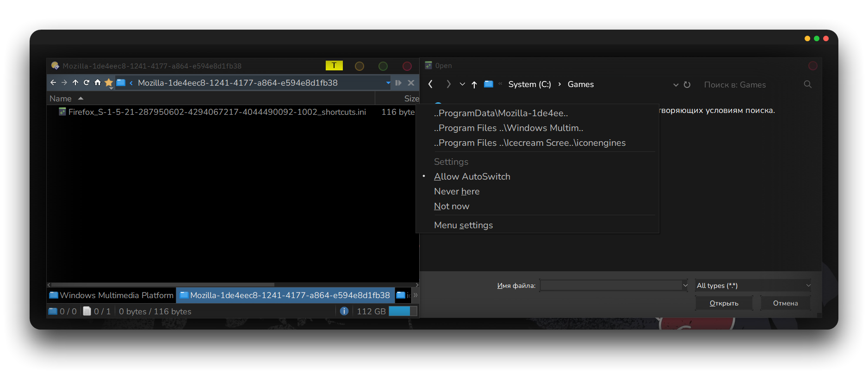Expand the path history dropdown arrow
The image size is (868, 374).
tap(388, 83)
